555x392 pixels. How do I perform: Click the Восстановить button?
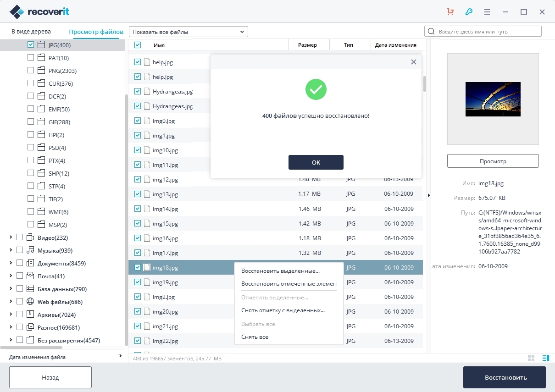505,377
